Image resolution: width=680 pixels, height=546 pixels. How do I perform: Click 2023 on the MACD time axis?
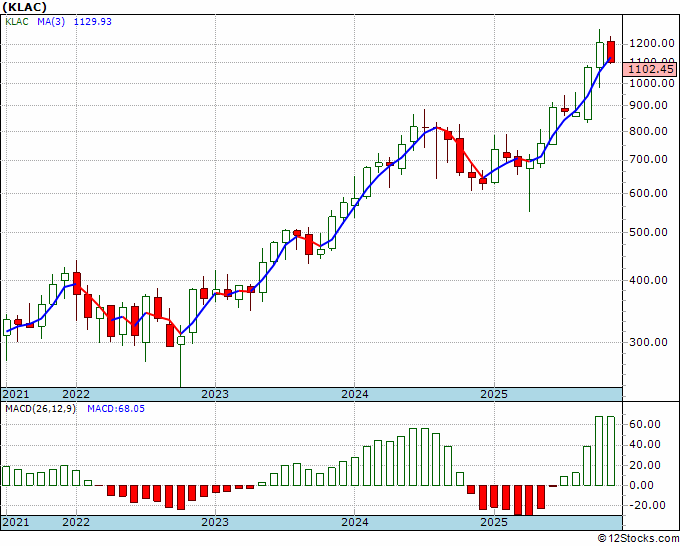coord(215,522)
